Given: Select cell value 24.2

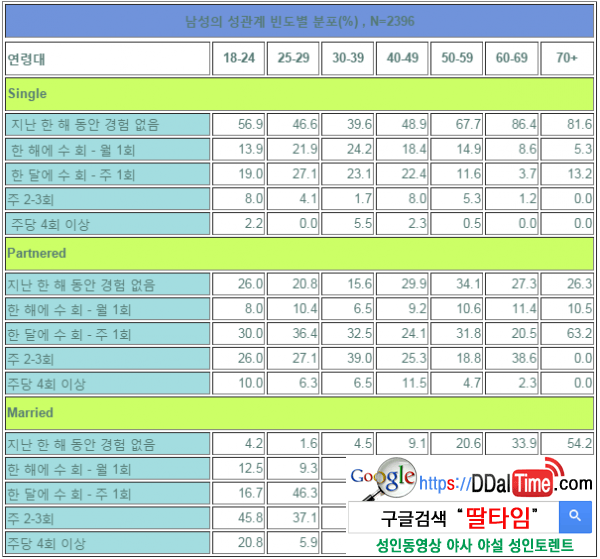Looking at the screenshot, I should (347, 149).
